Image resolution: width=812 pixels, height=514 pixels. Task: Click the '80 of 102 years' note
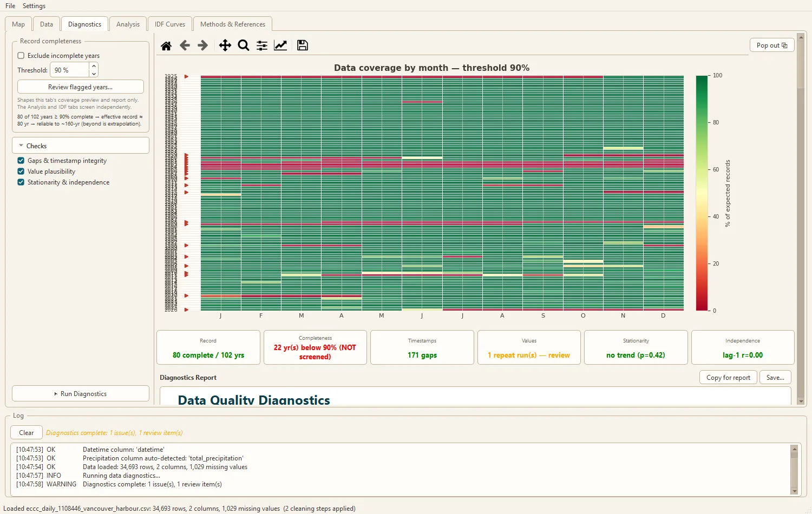(80, 120)
